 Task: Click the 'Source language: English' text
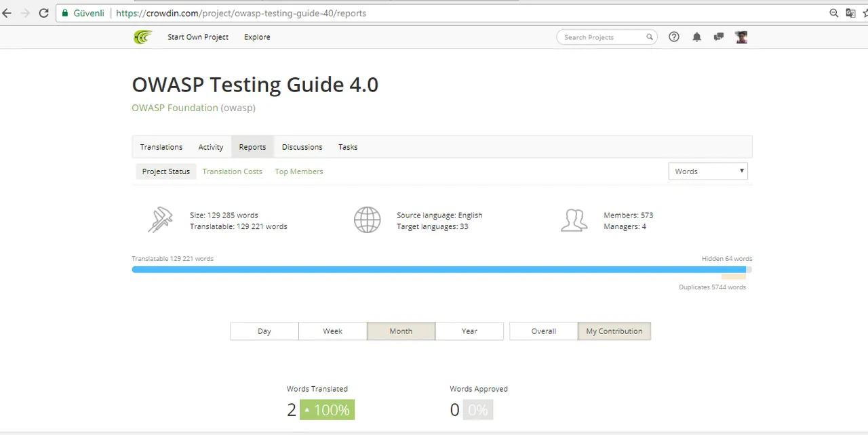tap(439, 215)
